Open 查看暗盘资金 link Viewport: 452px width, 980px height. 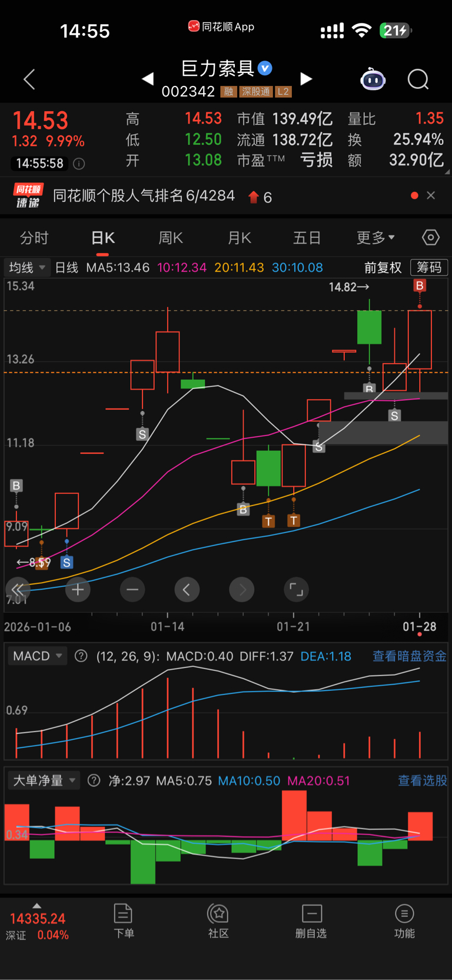[410, 656]
